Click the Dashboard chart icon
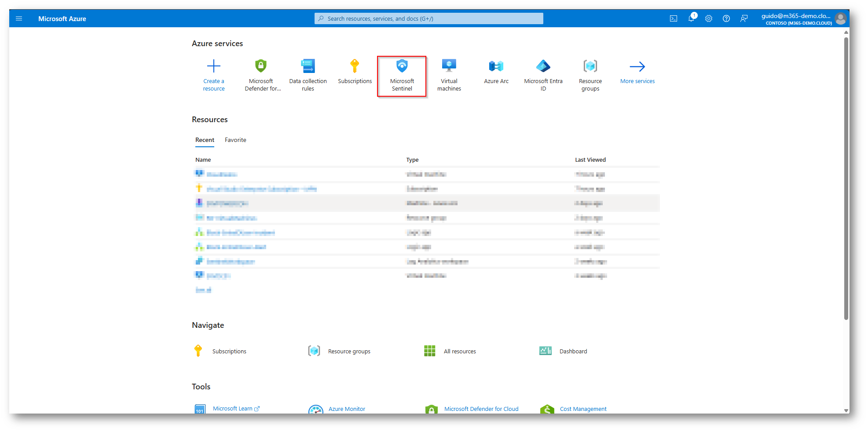Viewport: 868px width, 432px height. 546,351
